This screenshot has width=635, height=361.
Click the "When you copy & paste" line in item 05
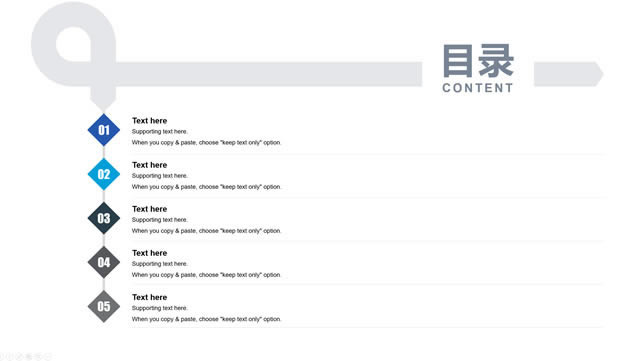tap(207, 319)
